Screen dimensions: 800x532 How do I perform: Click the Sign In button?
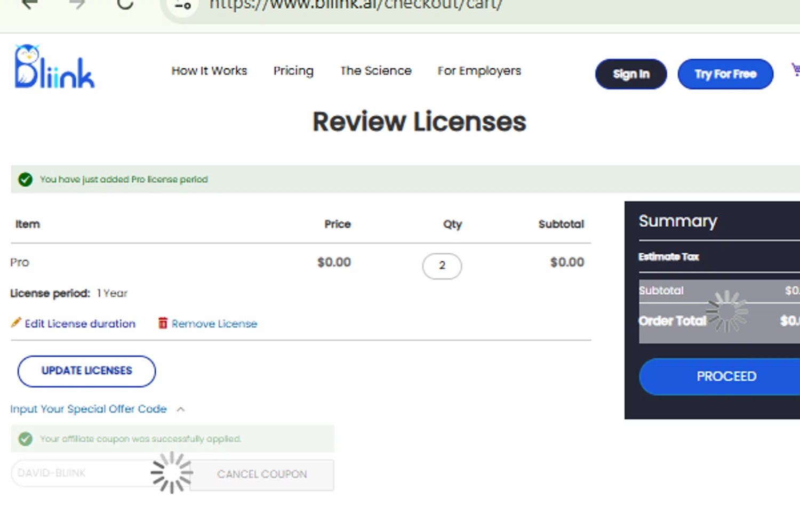tap(631, 74)
